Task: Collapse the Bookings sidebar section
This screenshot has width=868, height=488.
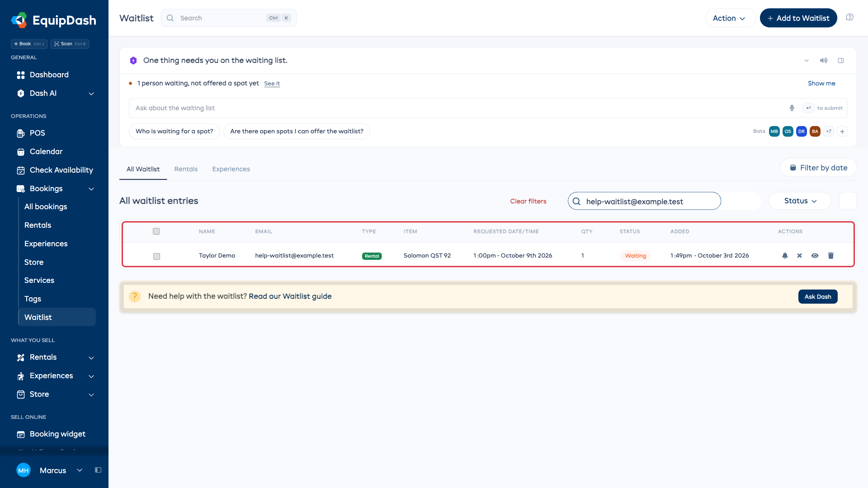Action: point(91,189)
